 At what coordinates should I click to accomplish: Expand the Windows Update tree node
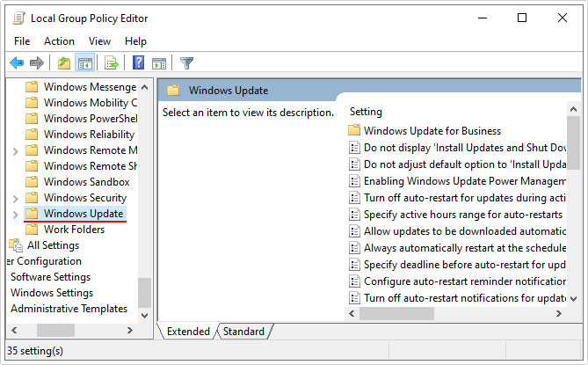[x=15, y=215]
